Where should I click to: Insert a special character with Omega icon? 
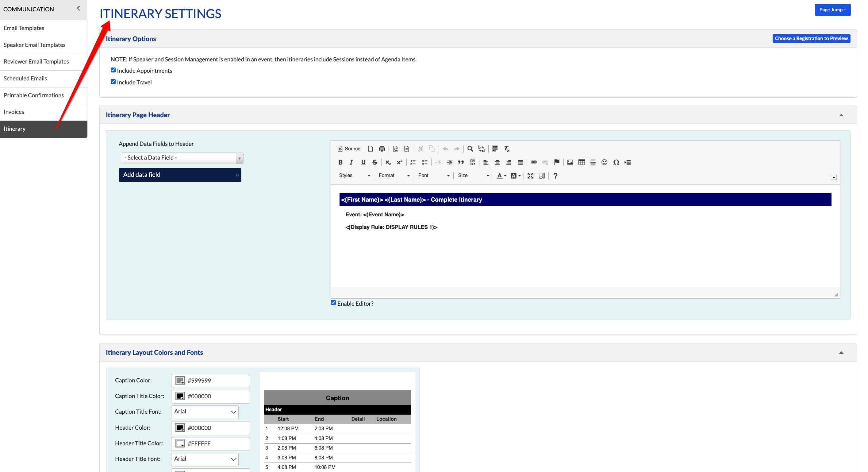pos(616,162)
